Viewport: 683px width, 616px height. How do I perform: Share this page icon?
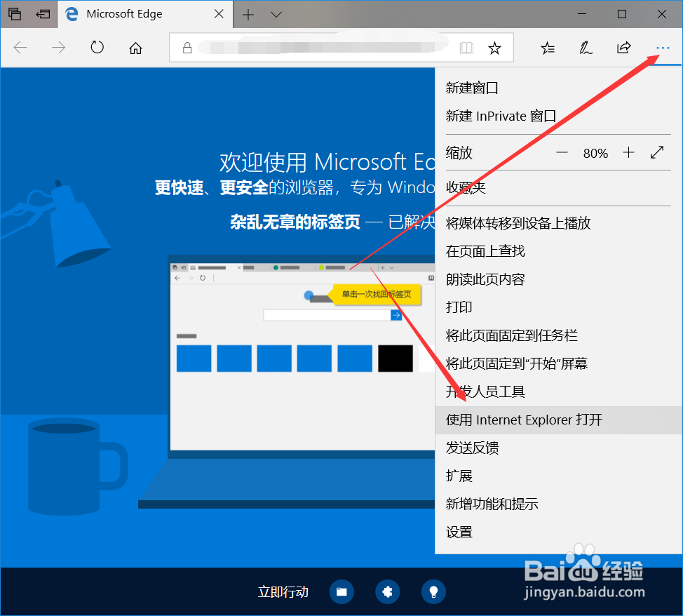624,47
